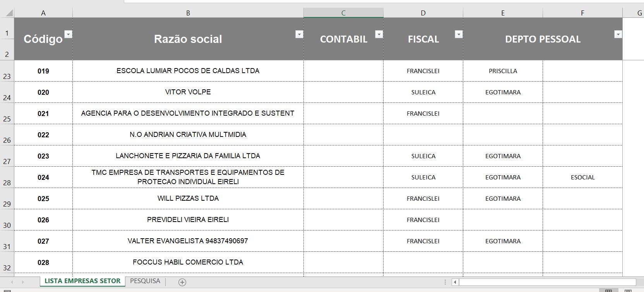This screenshot has height=292, width=644.
Task: Click the ESOCIAL cell
Action: coord(582,177)
